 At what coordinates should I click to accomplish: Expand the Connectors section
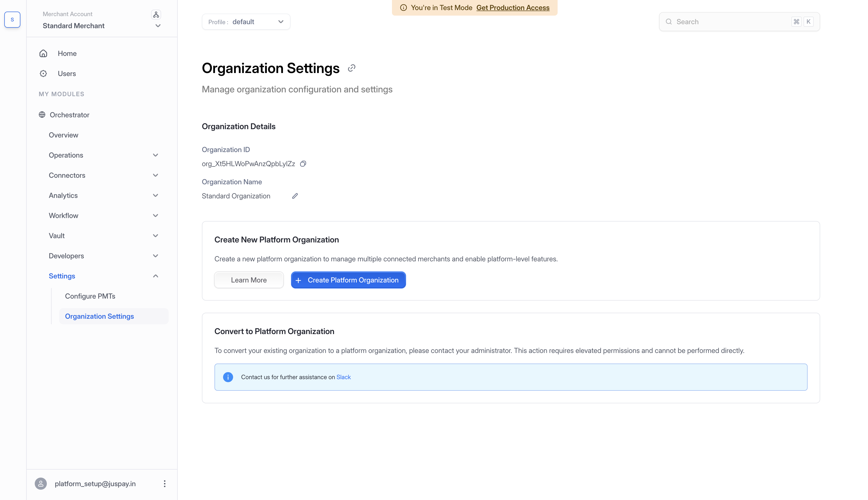click(155, 175)
